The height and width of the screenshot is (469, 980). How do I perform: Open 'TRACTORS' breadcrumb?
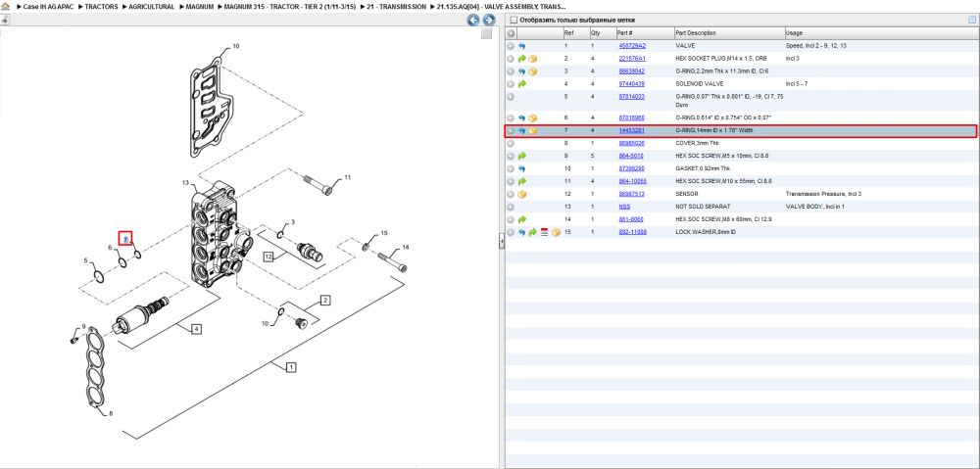(x=101, y=6)
